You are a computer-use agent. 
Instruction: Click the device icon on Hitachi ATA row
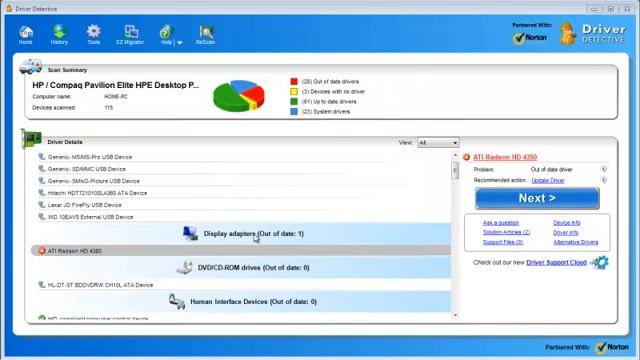pyautogui.click(x=42, y=193)
